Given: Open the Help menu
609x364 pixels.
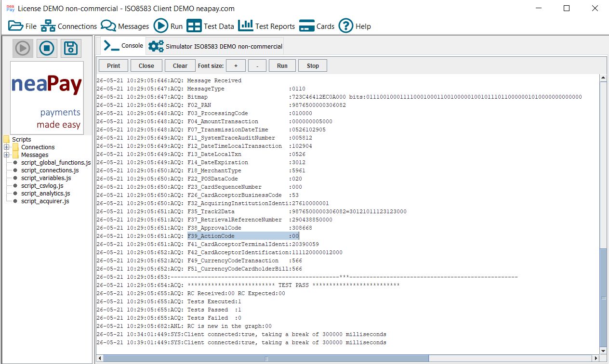Looking at the screenshot, I should (355, 26).
